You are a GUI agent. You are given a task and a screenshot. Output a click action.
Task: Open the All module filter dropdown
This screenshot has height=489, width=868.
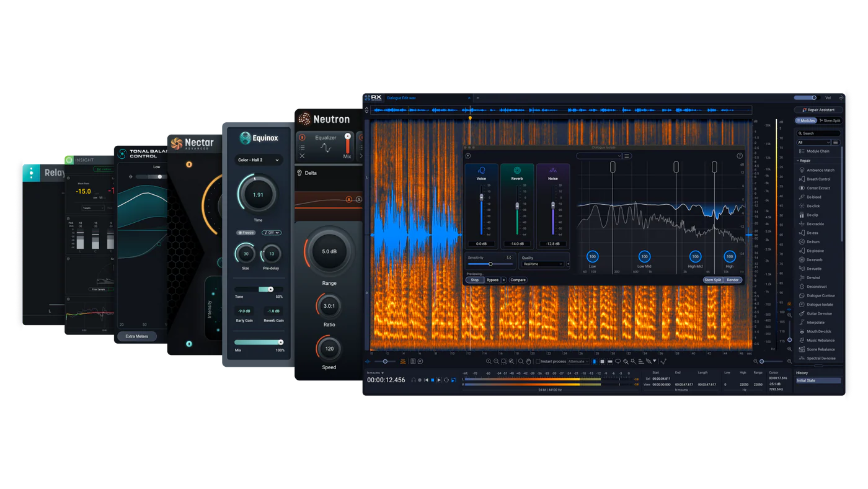[x=813, y=143]
